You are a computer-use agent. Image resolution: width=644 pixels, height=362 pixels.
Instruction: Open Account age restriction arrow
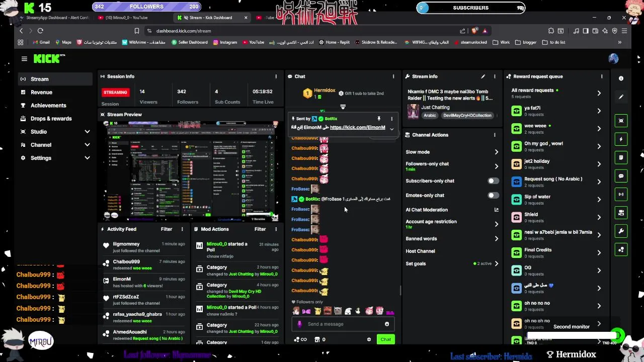coord(496,224)
